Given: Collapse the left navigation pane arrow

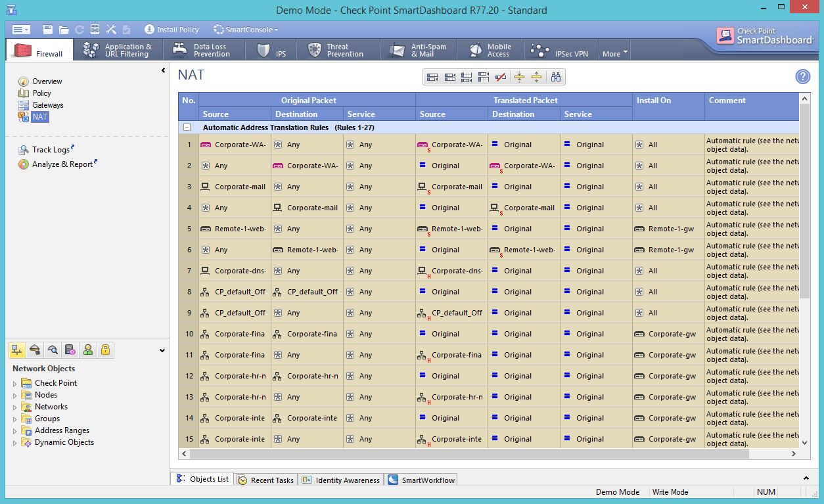Looking at the screenshot, I should pos(164,70).
